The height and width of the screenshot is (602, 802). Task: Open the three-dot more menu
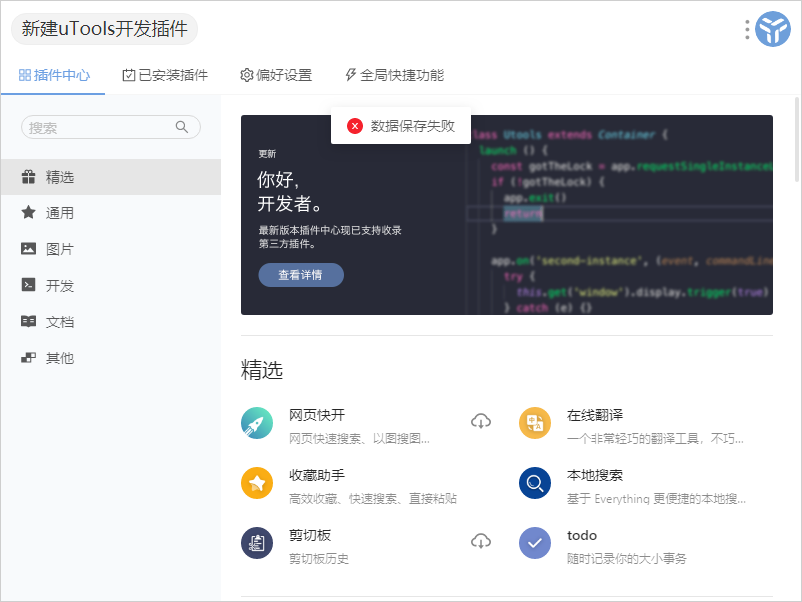747,30
